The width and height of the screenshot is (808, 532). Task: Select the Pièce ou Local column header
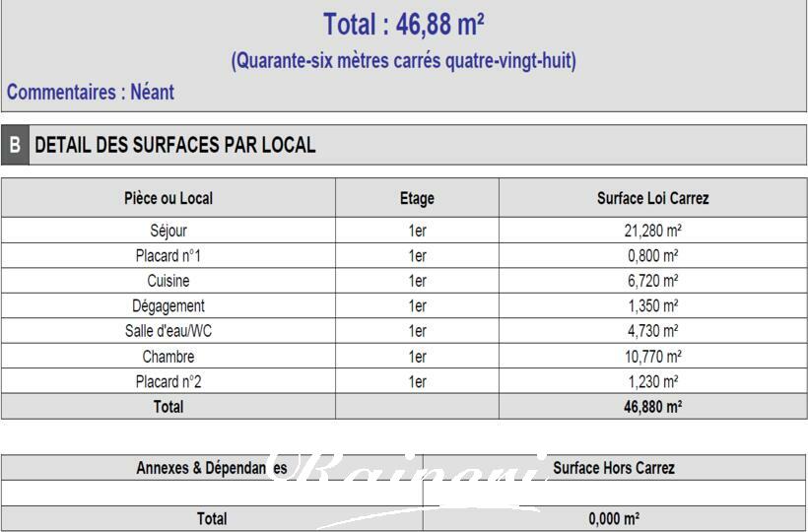pyautogui.click(x=168, y=198)
